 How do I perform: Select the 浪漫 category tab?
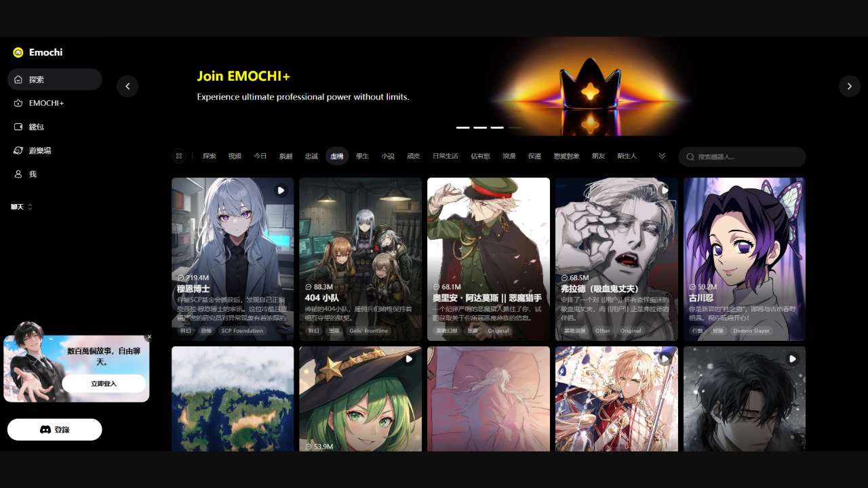tap(509, 156)
